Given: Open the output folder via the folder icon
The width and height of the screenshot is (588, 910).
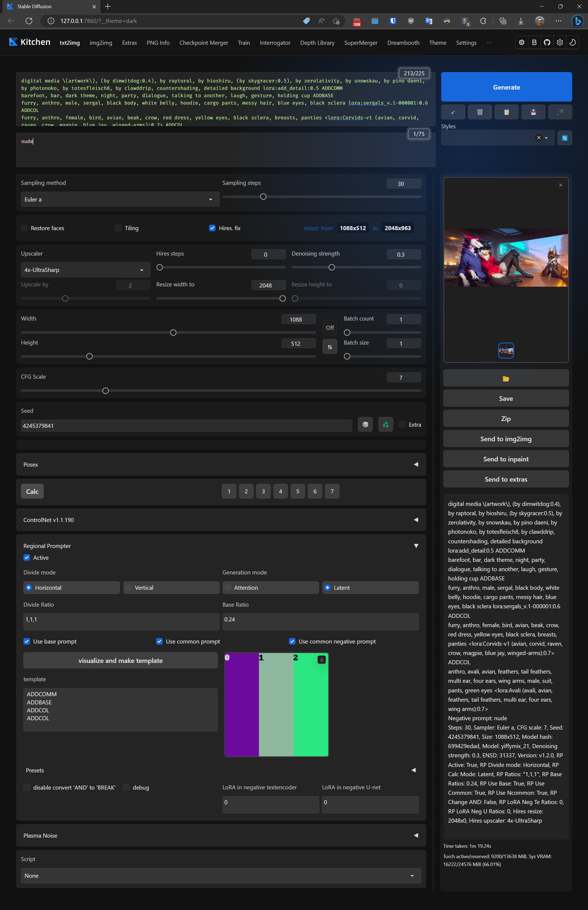Looking at the screenshot, I should click(506, 378).
